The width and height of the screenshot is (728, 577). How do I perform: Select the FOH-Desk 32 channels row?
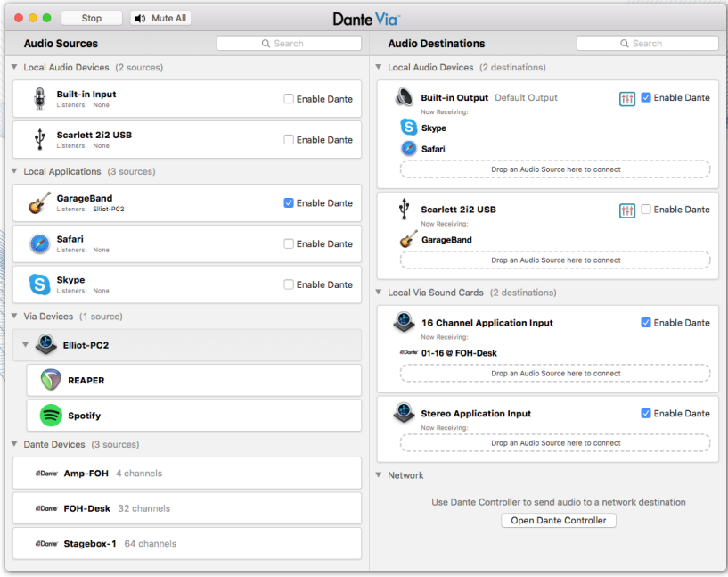click(x=187, y=508)
